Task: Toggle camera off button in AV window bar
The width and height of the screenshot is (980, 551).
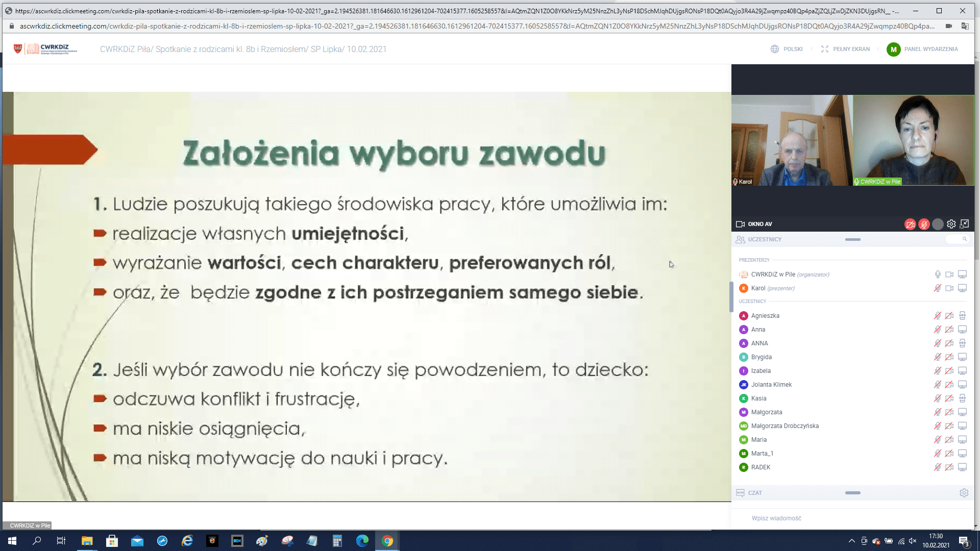Action: (x=910, y=224)
